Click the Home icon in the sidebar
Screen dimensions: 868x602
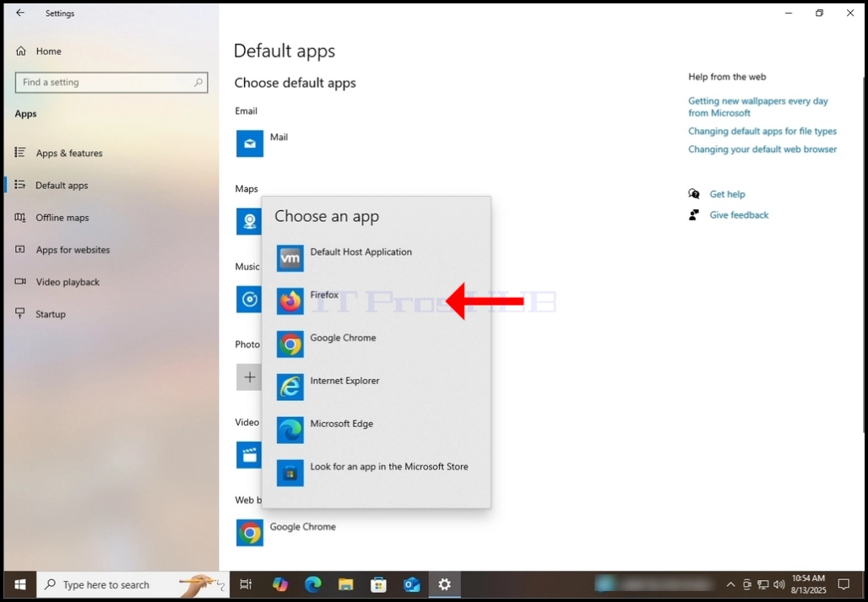21,51
